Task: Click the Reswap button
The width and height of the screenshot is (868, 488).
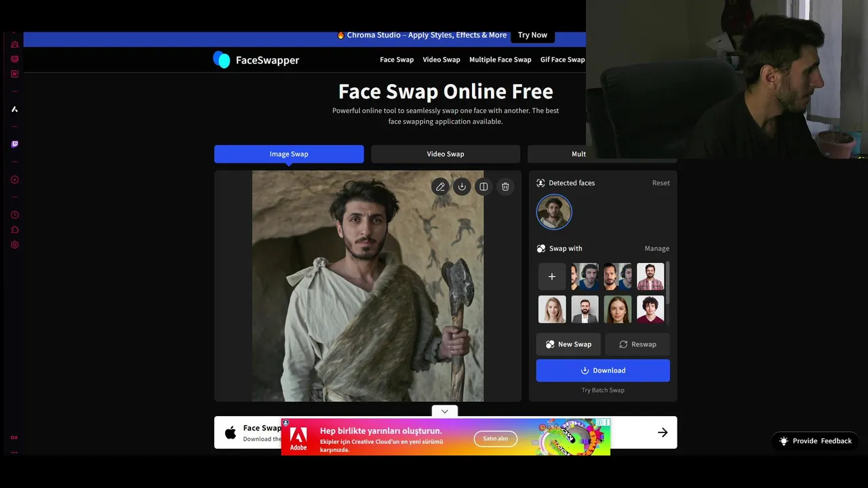Action: pos(637,344)
